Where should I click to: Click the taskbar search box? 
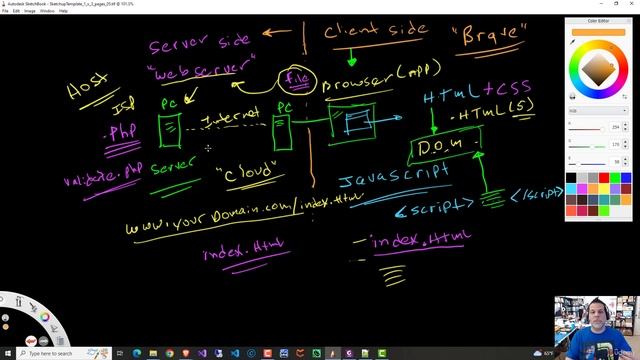(x=64, y=353)
